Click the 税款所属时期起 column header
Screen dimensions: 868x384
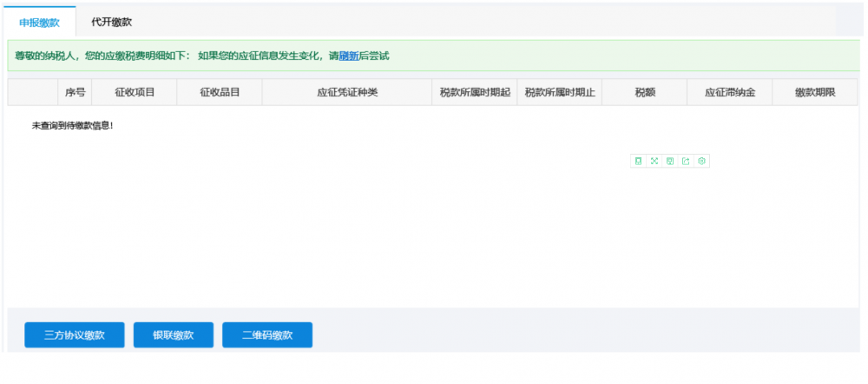tap(475, 92)
